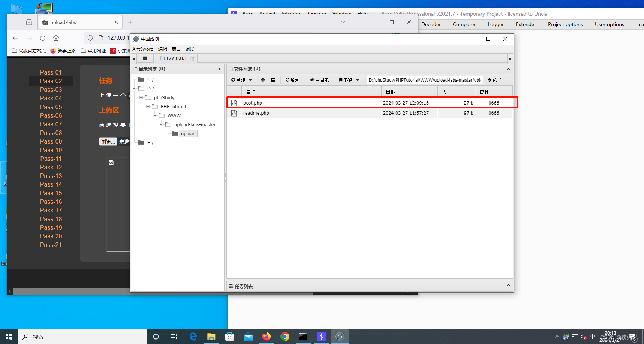Image resolution: width=644 pixels, height=344 pixels.
Task: Open the 调试 menu
Action: pyautogui.click(x=190, y=49)
